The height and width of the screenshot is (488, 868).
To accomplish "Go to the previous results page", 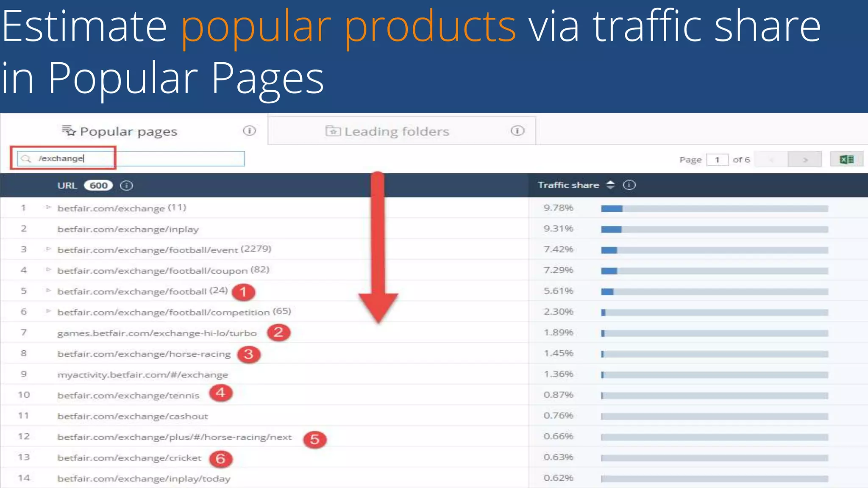I will (x=771, y=159).
